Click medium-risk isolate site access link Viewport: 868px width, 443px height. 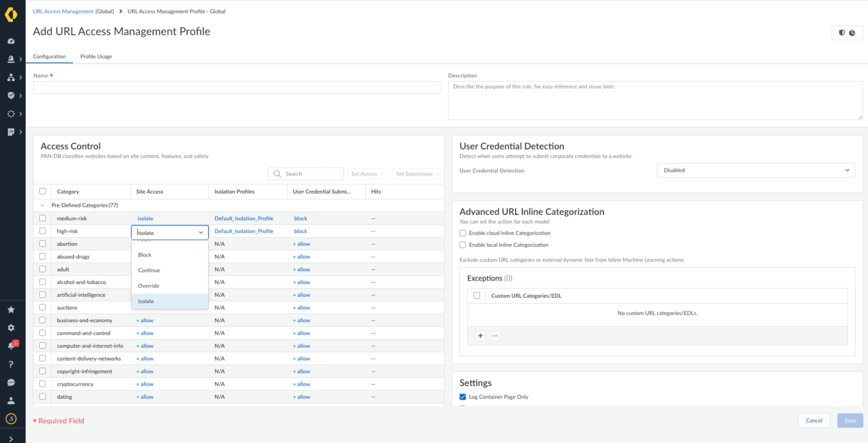145,219
